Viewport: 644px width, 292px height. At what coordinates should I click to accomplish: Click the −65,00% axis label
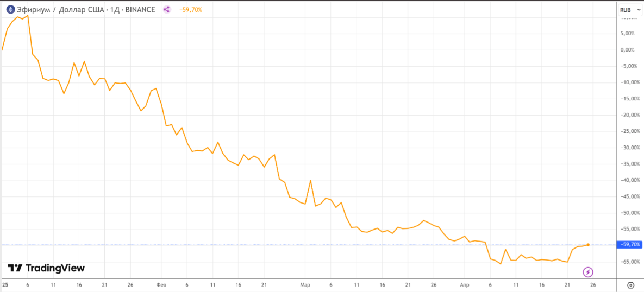[x=630, y=261]
